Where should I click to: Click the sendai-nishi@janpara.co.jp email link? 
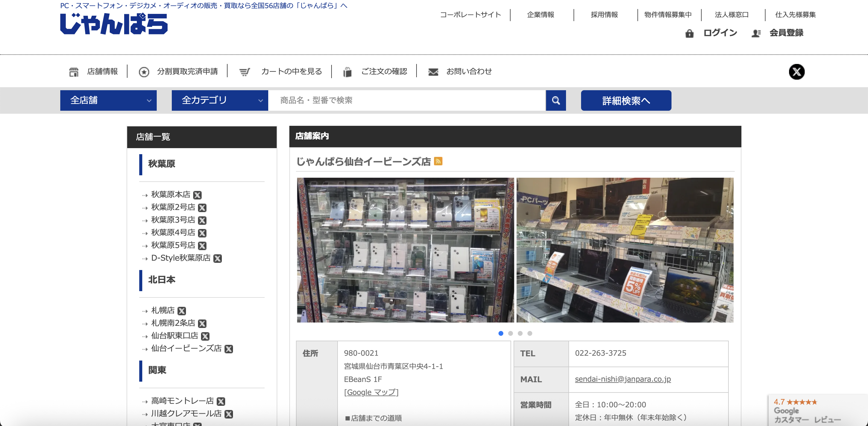[623, 379]
